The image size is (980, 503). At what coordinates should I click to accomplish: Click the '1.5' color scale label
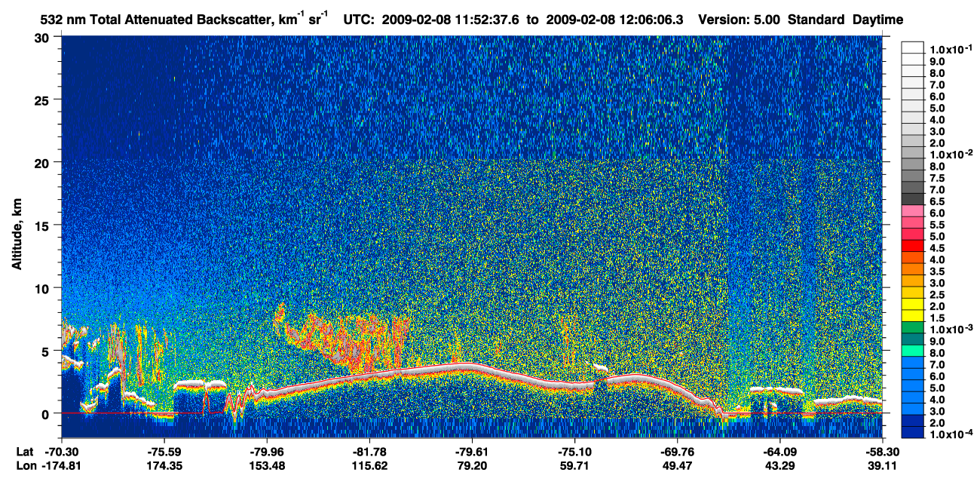937,319
